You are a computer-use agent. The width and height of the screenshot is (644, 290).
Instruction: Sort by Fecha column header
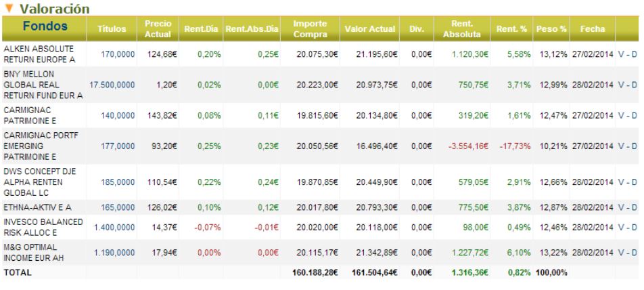point(593,28)
